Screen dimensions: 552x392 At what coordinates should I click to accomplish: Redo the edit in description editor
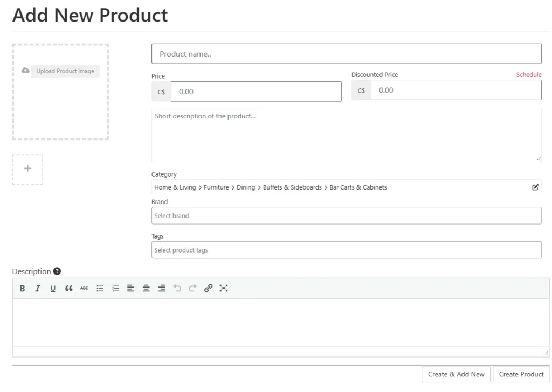[x=192, y=288]
